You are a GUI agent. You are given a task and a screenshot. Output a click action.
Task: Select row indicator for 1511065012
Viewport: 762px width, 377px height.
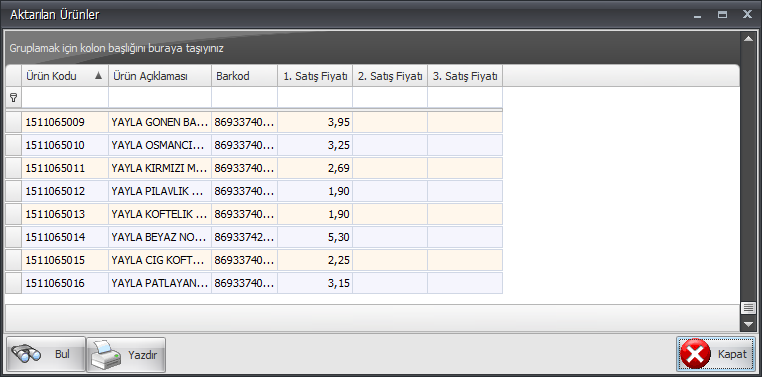pyautogui.click(x=13, y=191)
